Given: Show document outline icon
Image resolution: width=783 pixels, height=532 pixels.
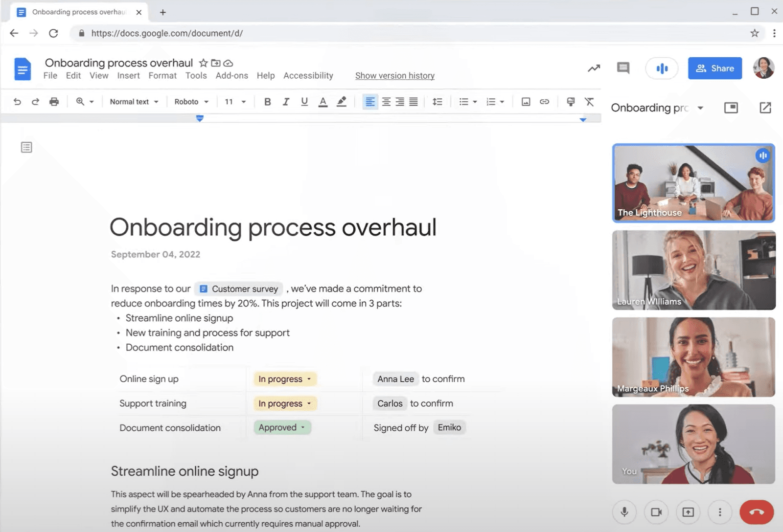Looking at the screenshot, I should tap(26, 147).
